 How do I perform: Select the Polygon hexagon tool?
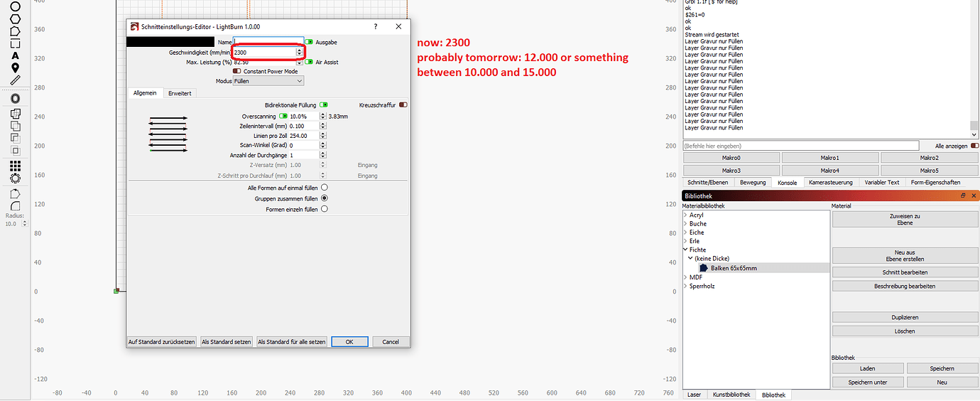(15, 19)
